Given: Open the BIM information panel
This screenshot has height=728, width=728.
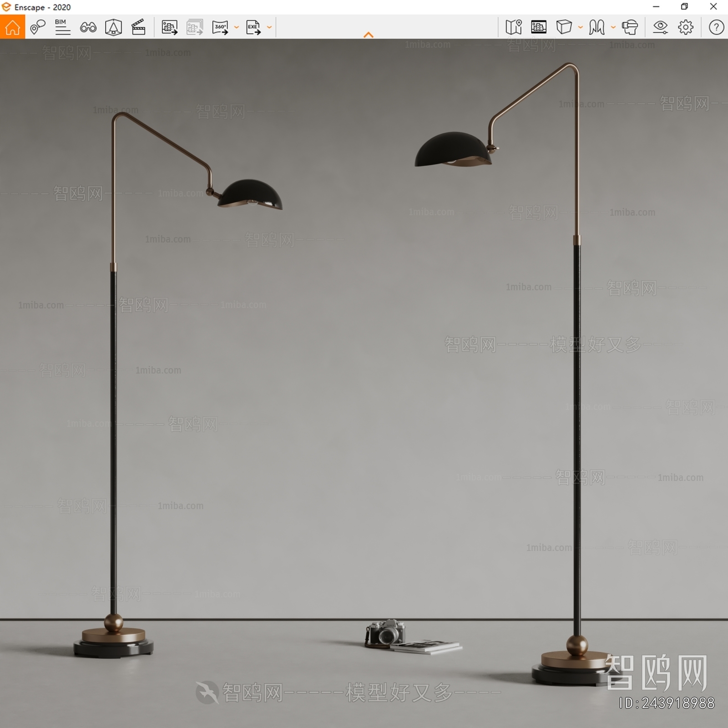Looking at the screenshot, I should point(62,27).
